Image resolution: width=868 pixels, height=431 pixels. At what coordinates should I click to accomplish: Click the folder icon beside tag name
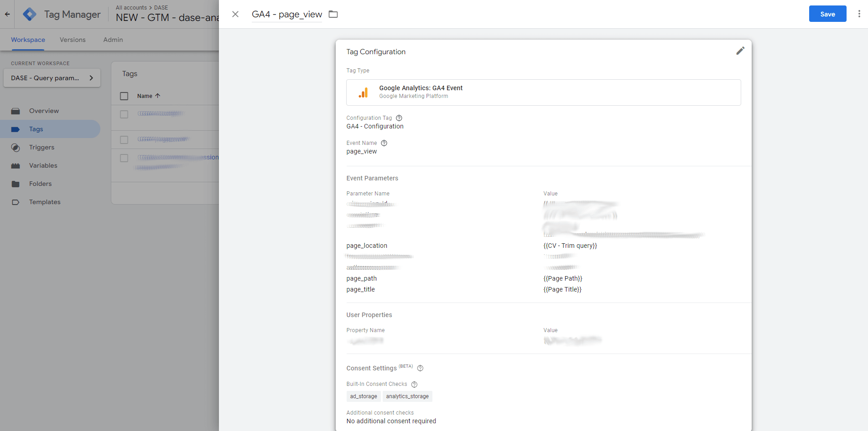click(x=333, y=14)
